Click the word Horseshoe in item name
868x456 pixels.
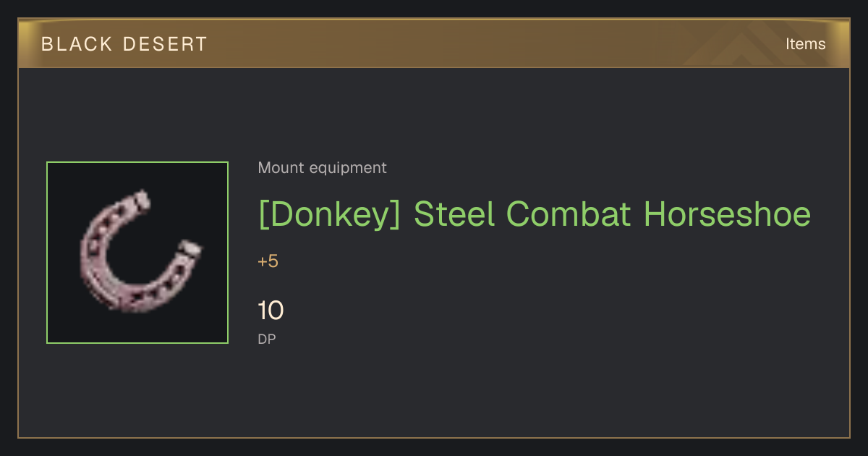727,214
